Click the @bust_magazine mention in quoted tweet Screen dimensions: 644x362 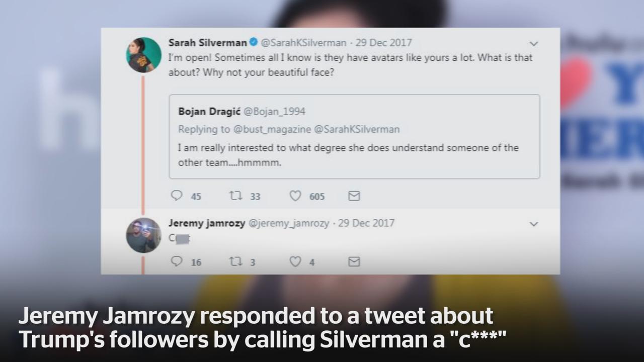[x=272, y=129]
